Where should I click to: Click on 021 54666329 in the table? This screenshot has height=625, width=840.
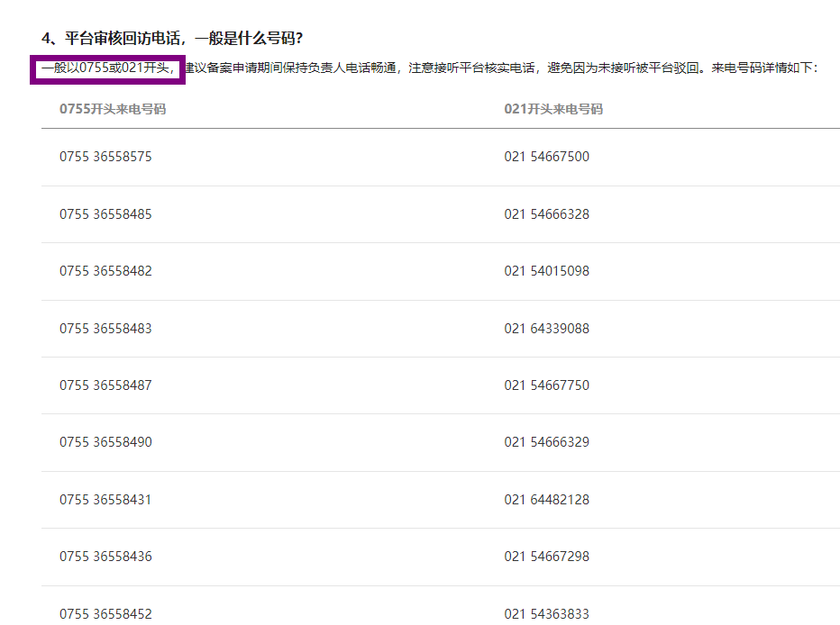tap(546, 442)
